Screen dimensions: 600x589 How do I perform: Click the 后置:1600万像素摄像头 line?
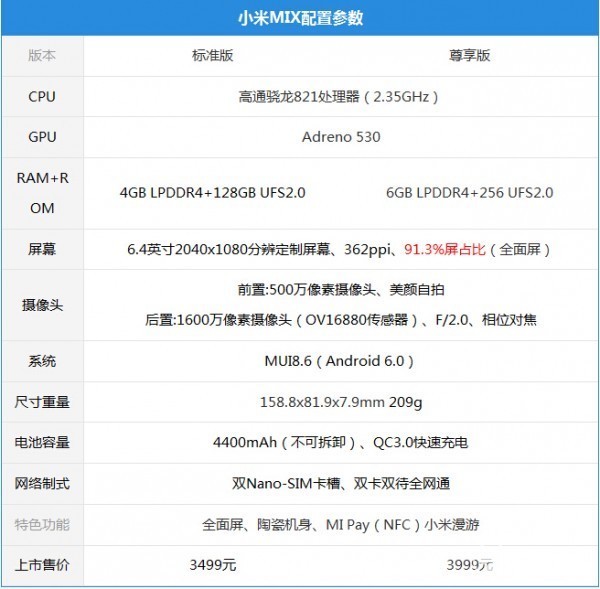341,320
